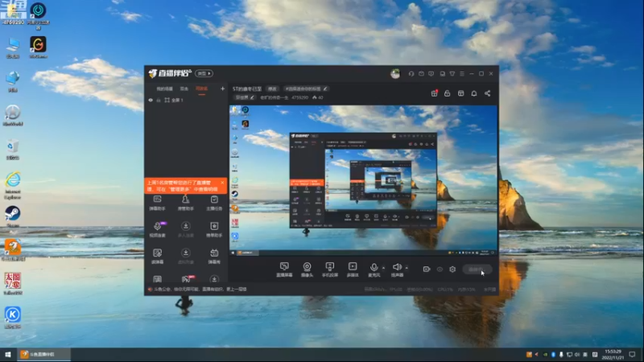Viewport: 644px width, 362px height.
Task: Open the settings gear in bottom toolbar
Action: 452,269
